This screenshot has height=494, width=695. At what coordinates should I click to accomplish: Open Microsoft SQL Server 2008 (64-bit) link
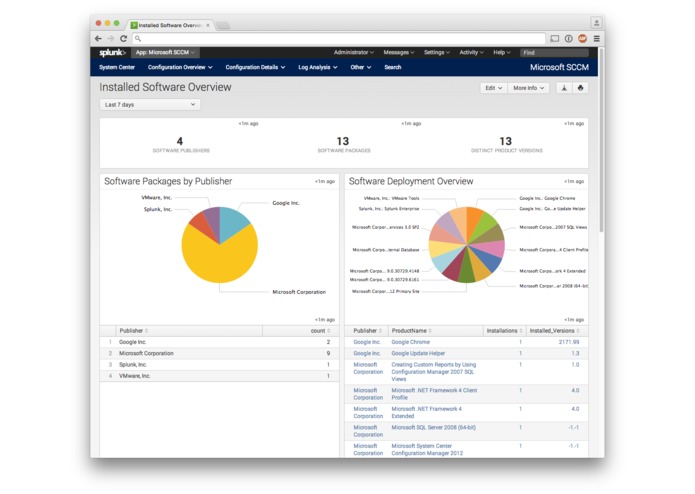[x=433, y=428]
